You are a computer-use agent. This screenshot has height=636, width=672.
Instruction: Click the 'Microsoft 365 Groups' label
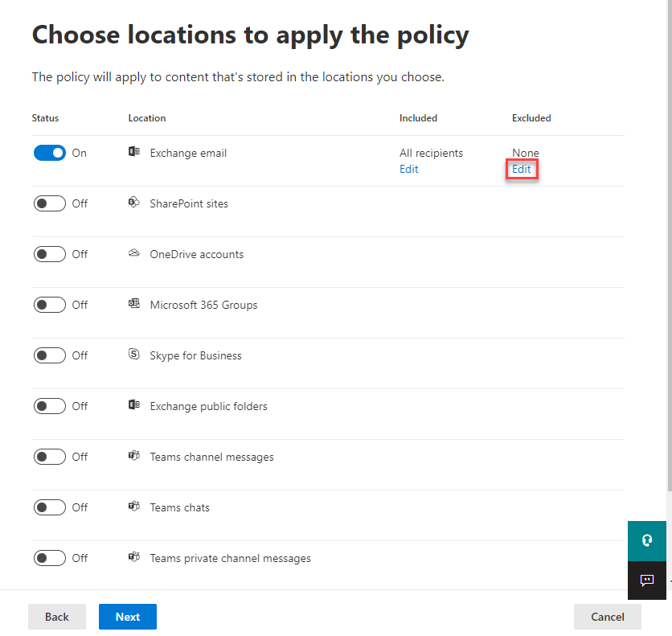tap(203, 305)
